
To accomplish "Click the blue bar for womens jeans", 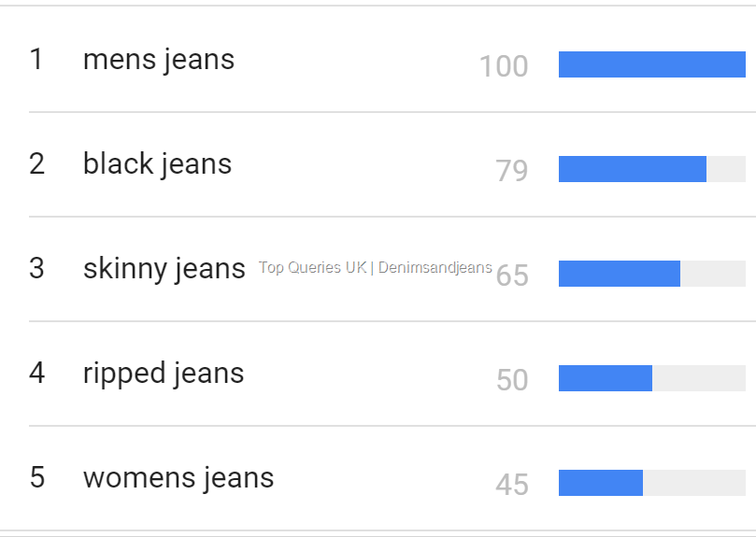I will (600, 483).
